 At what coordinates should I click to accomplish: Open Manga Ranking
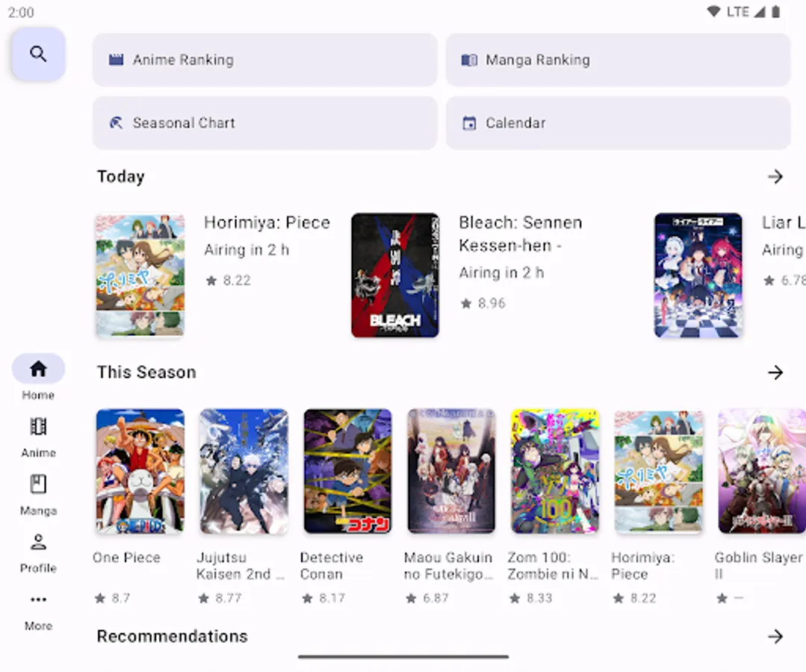click(618, 60)
